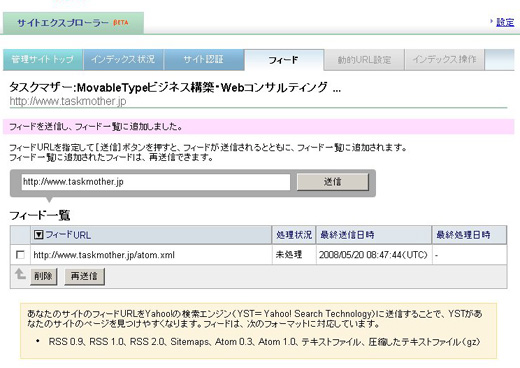Screen dimensions: 520x368
Task: Go to the サイト認証 tab
Action: 204,60
